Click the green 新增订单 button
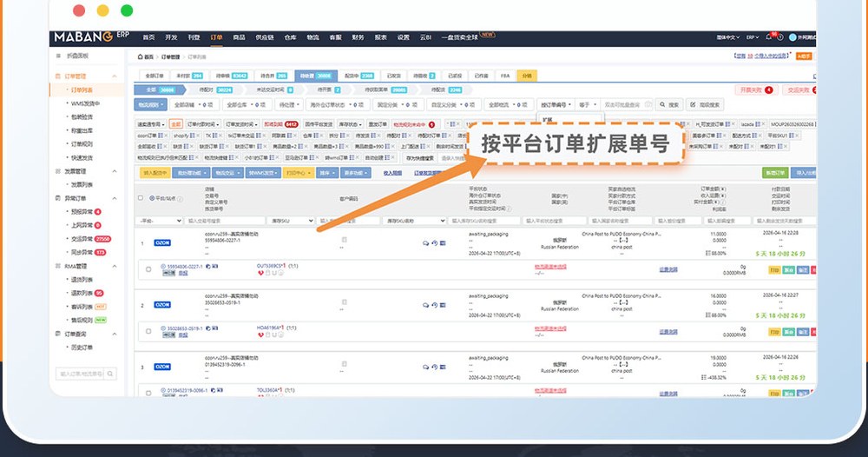Viewport: 868px width, 457px height. click(x=775, y=173)
